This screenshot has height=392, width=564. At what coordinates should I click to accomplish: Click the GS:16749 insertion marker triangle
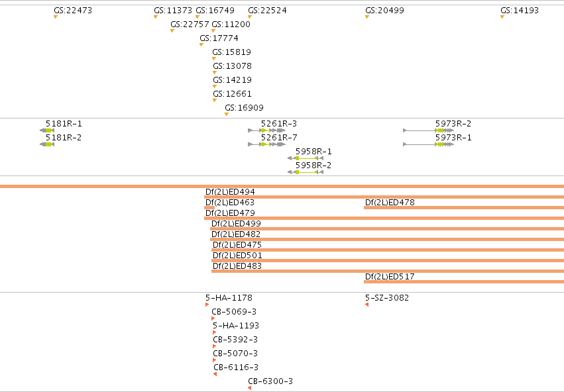coord(197,17)
